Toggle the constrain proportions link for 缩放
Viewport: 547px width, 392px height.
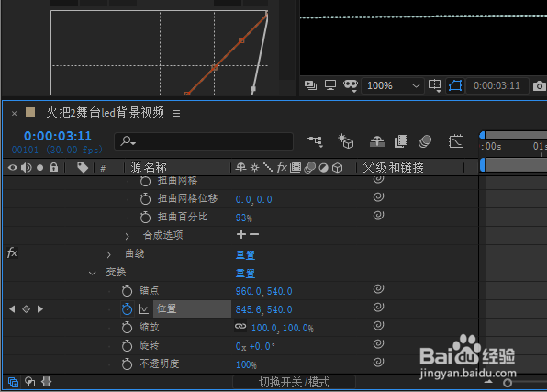click(x=240, y=327)
